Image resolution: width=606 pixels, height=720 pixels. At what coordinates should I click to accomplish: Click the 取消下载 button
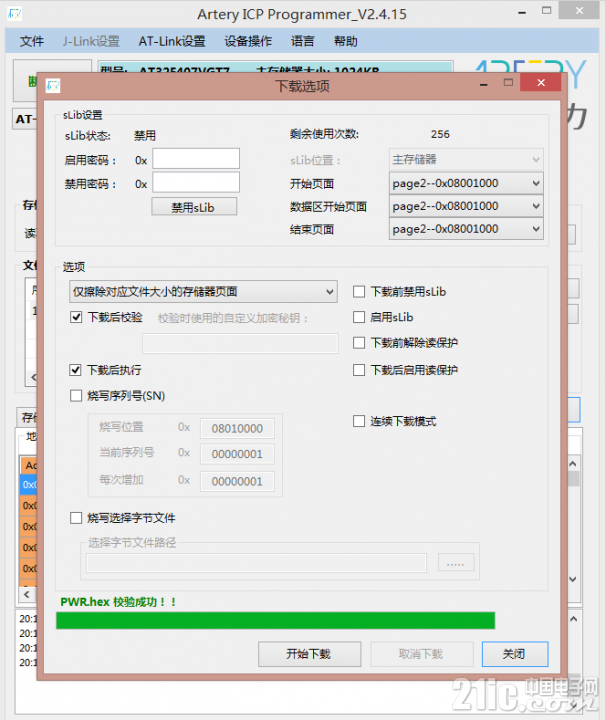pyautogui.click(x=421, y=654)
